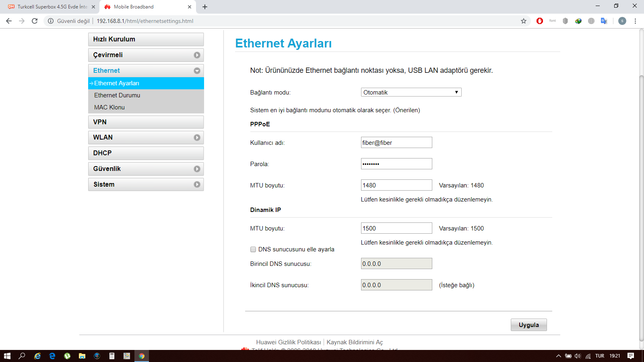Open the grey globe extension
This screenshot has height=362, width=644.
pyautogui.click(x=591, y=21)
